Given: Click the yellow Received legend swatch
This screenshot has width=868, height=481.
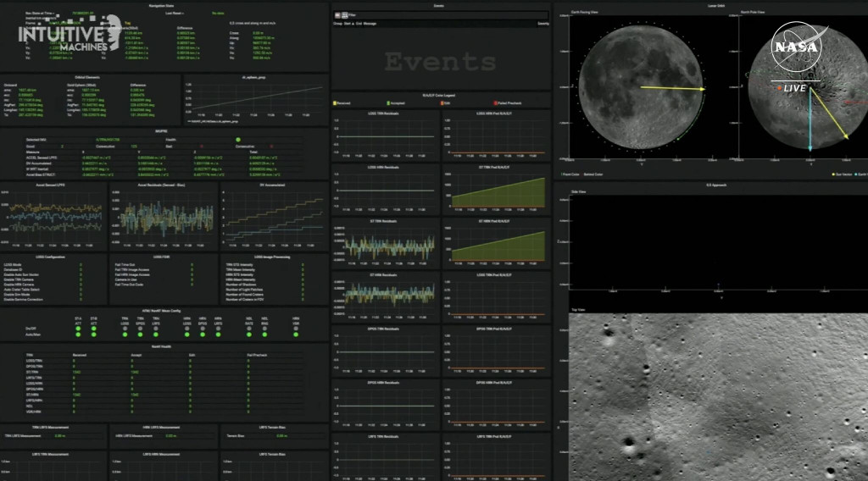Looking at the screenshot, I should point(334,102).
